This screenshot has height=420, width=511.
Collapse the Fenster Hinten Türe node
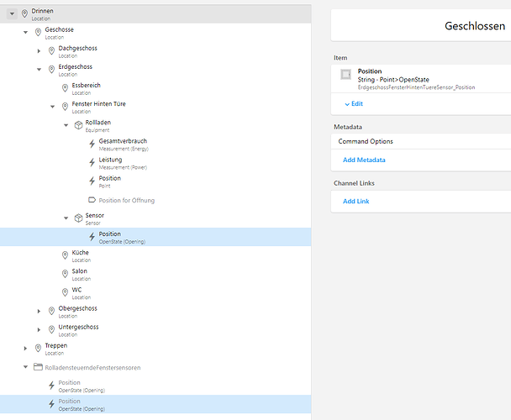[x=52, y=107]
